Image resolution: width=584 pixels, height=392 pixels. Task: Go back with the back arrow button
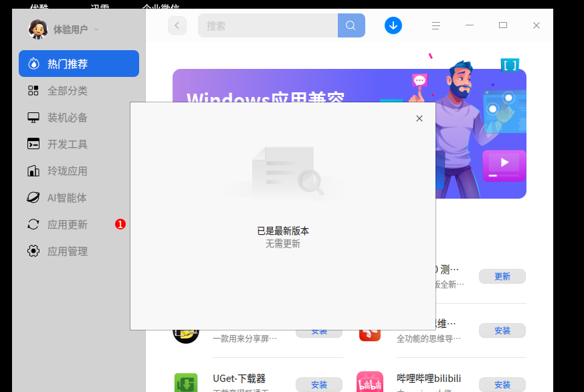[177, 25]
